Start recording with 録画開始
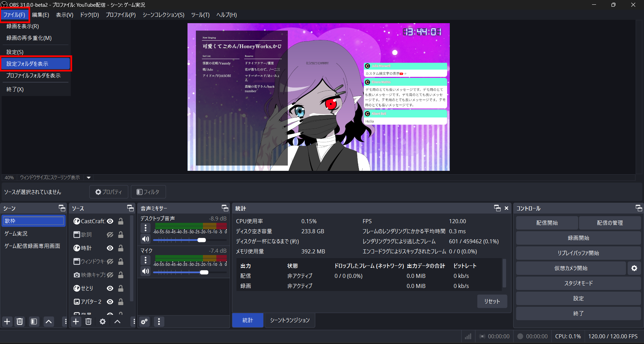The height and width of the screenshot is (344, 644). point(578,238)
